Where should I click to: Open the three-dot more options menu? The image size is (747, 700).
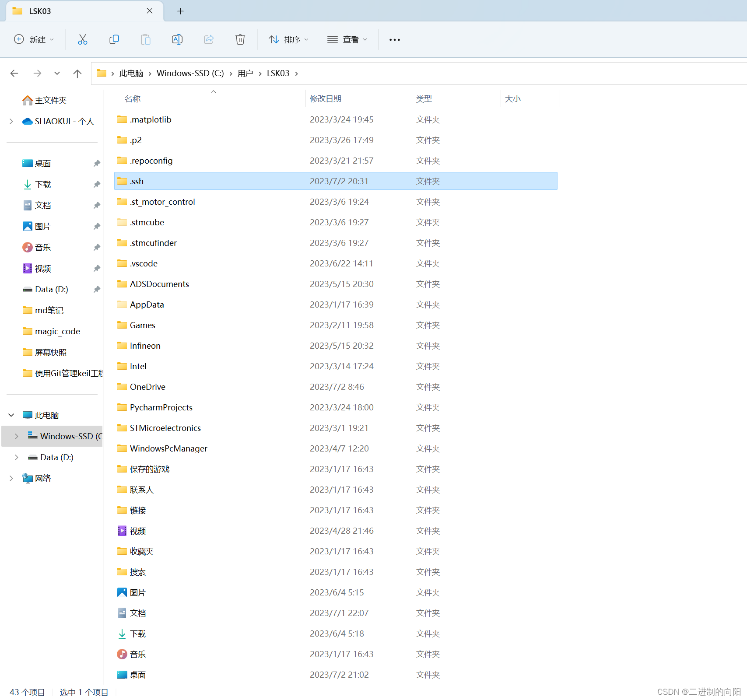tap(394, 39)
